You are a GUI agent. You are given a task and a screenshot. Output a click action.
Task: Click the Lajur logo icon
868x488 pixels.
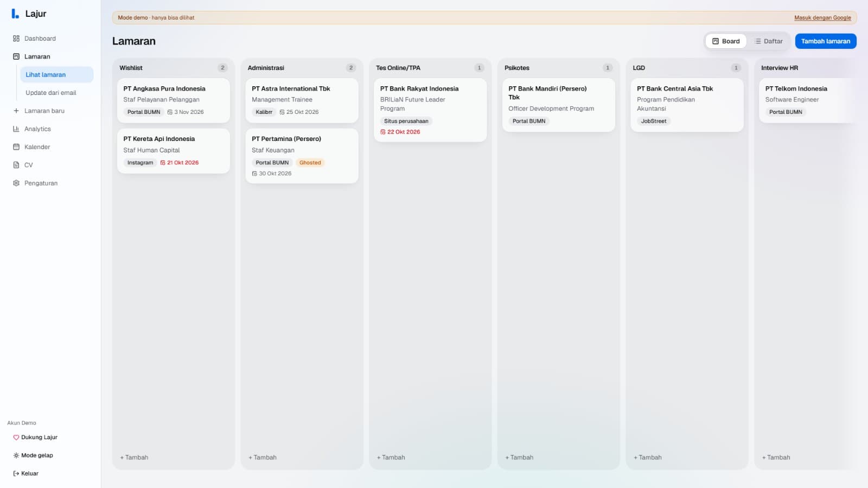point(15,14)
